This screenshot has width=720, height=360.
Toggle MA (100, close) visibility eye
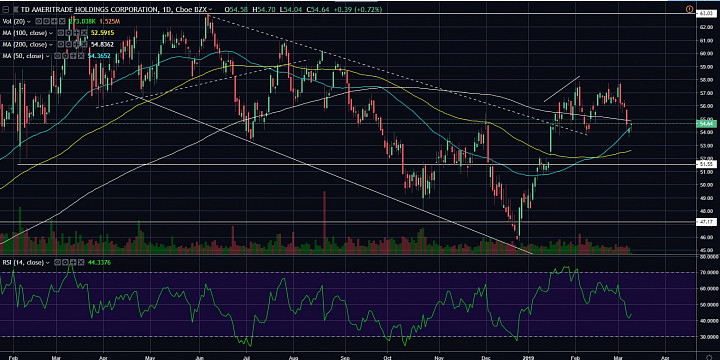pos(61,33)
